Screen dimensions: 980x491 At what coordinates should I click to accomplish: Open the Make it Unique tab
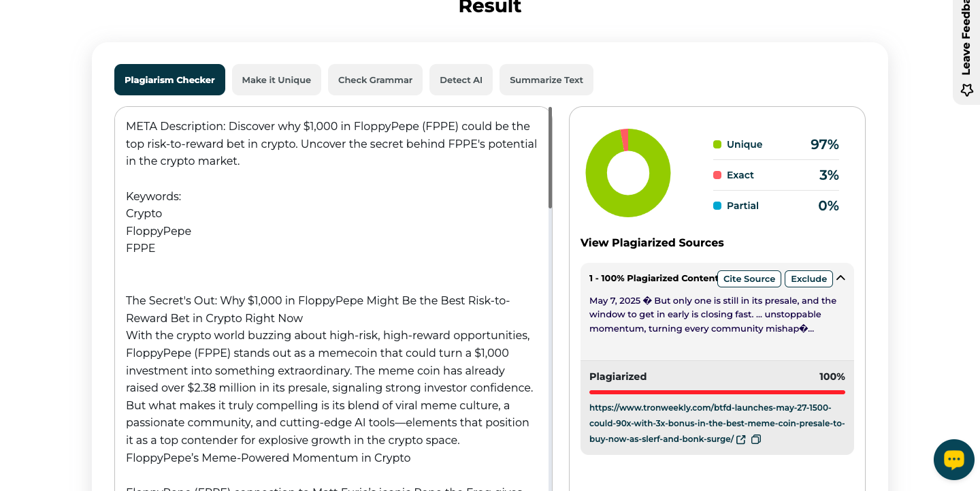pyautogui.click(x=276, y=80)
